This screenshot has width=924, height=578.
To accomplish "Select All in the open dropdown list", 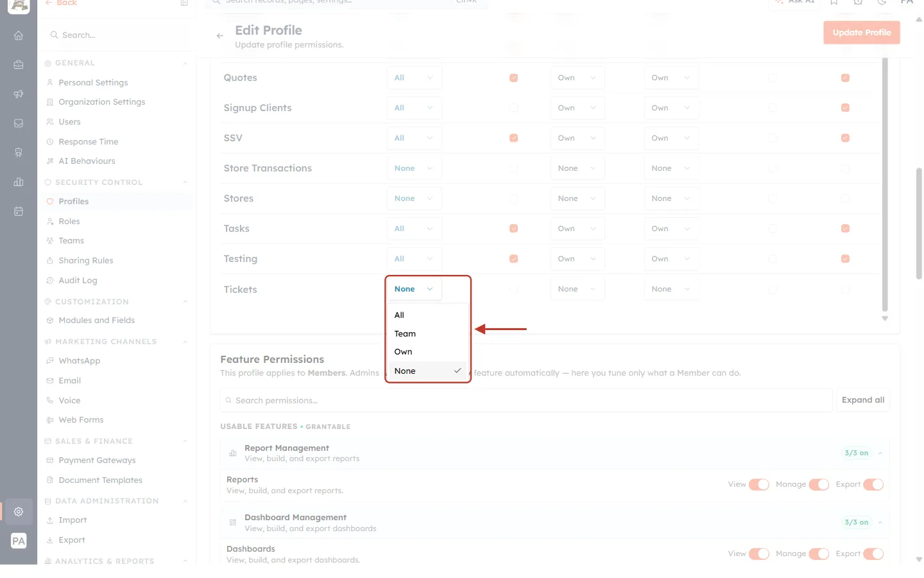I will tap(427, 315).
